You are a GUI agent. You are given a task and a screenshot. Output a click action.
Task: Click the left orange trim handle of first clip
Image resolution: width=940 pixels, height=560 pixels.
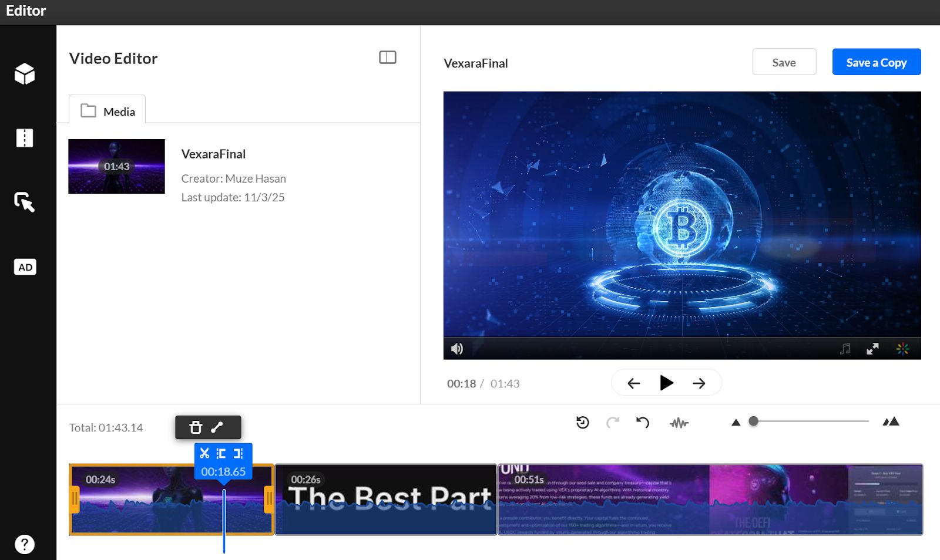(x=75, y=500)
